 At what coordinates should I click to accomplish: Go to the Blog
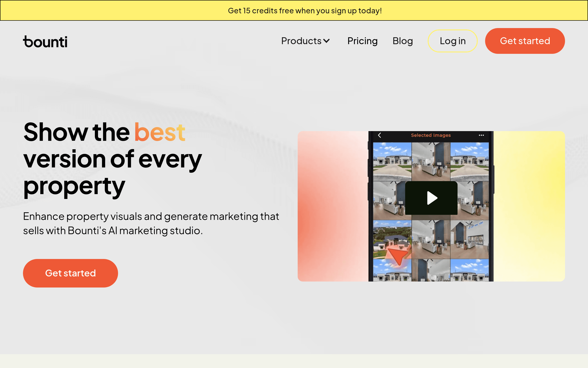coord(403,41)
